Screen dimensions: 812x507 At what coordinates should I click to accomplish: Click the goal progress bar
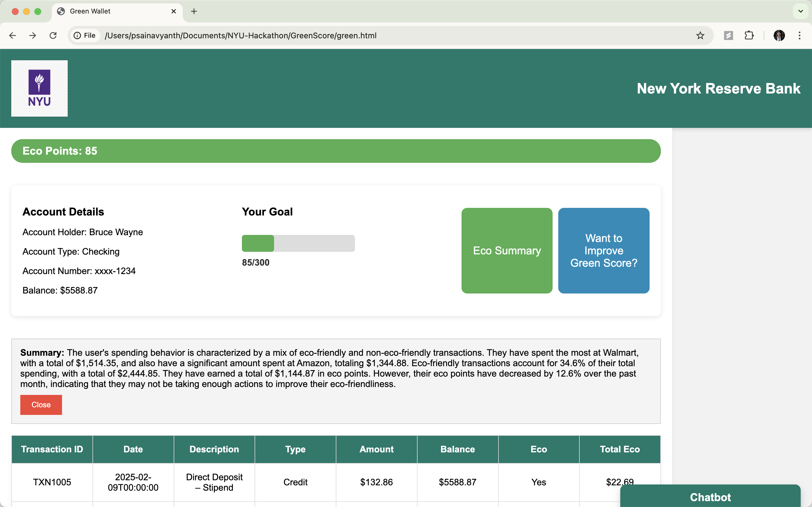[298, 243]
